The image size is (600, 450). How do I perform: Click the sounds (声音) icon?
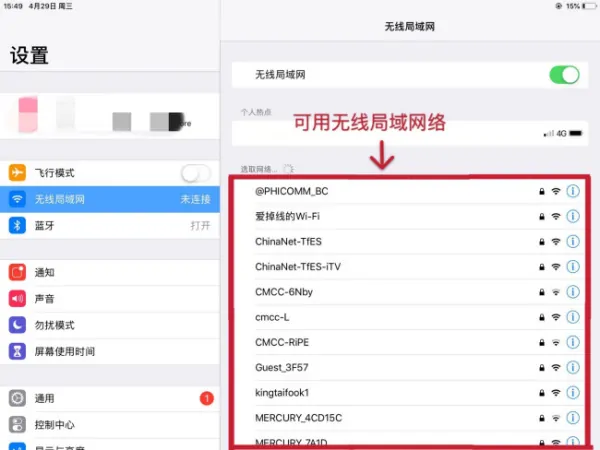point(17,298)
